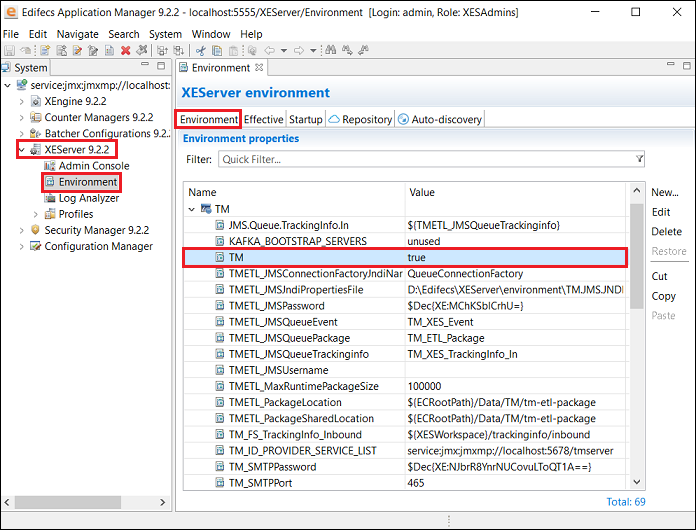Click the binoculars Find Previous icon
Viewport: 696px width, 530px height.
click(x=364, y=50)
